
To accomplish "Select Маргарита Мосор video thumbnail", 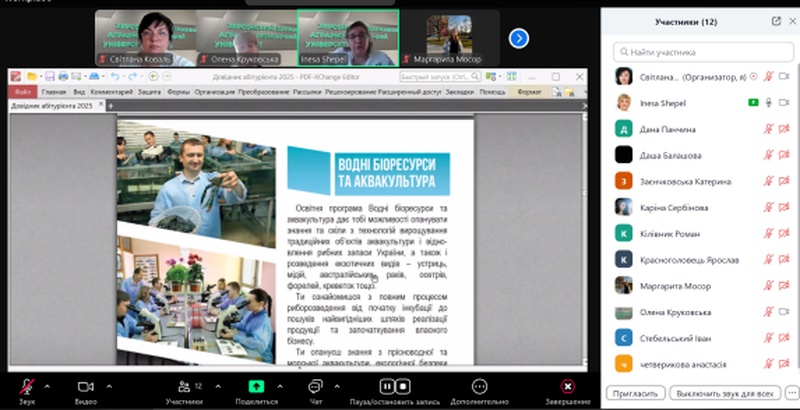I will [449, 38].
